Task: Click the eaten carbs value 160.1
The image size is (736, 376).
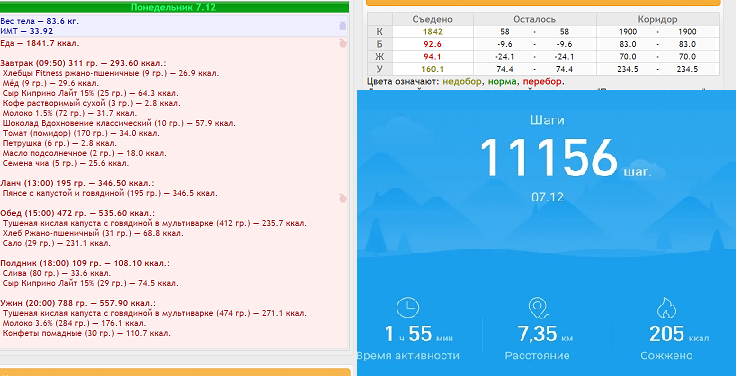Action: (432, 69)
